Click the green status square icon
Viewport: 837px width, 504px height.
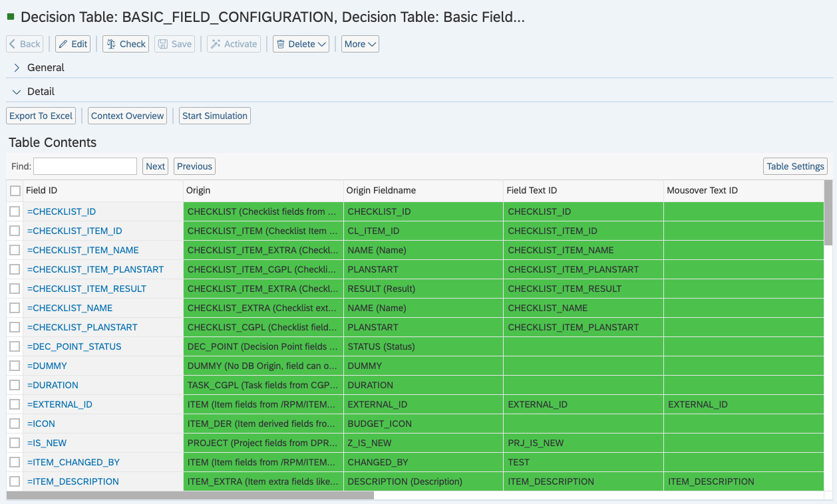pyautogui.click(x=11, y=17)
